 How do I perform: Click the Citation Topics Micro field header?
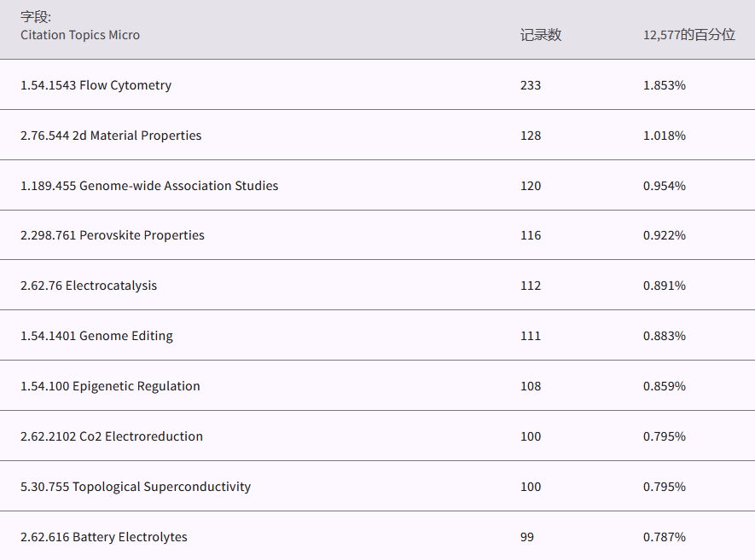(80, 35)
